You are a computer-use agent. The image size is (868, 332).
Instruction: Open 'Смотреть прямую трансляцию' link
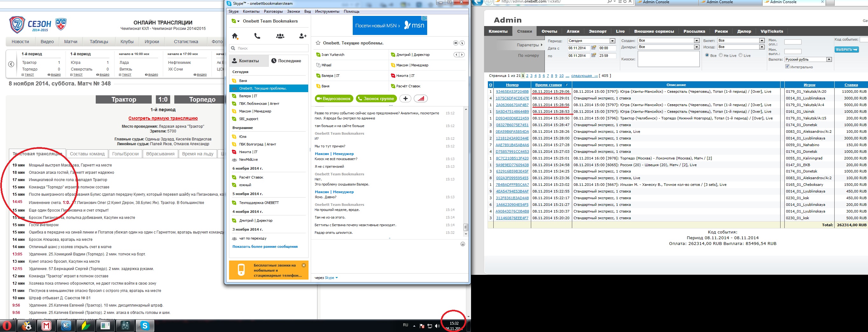(x=163, y=118)
